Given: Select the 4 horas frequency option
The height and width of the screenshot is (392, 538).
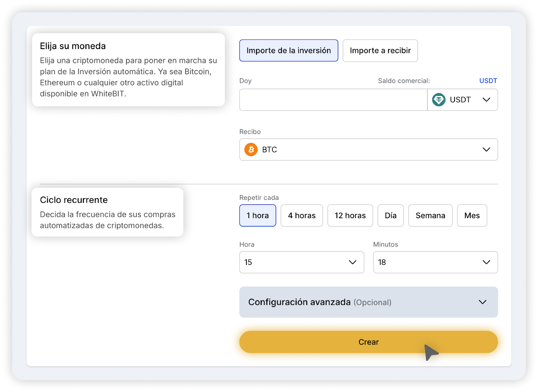Looking at the screenshot, I should pyautogui.click(x=302, y=215).
